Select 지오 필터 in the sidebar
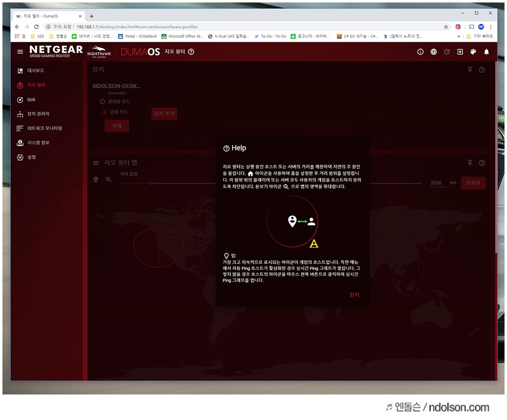Image resolution: width=507 pixels, height=420 pixels. 31,85
